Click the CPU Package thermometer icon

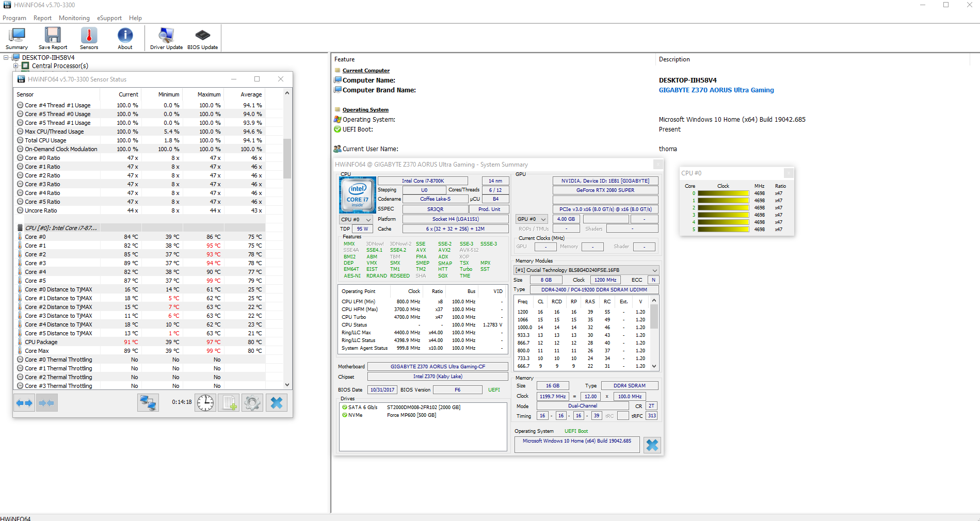(20, 342)
